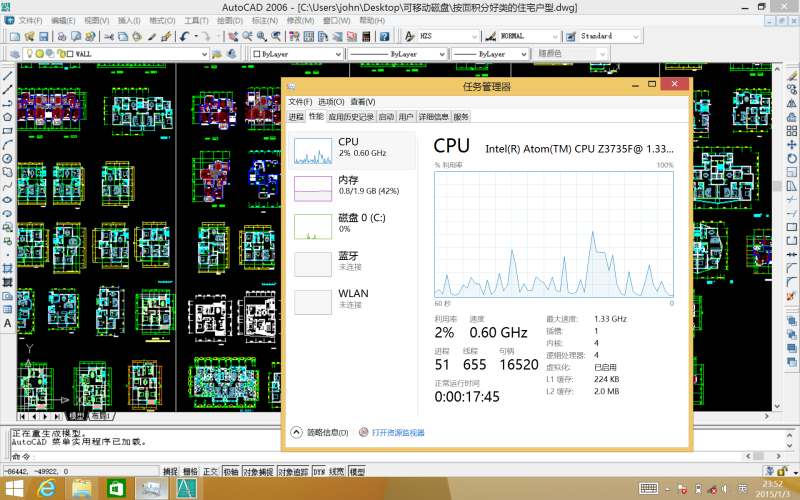The height and width of the screenshot is (500, 800).
Task: Click the Plot printer icon
Action: (x=62, y=36)
